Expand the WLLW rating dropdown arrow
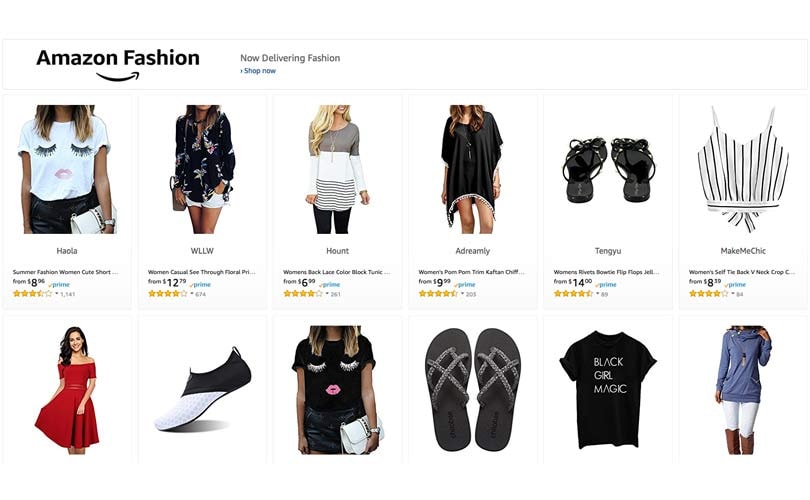 (x=190, y=294)
